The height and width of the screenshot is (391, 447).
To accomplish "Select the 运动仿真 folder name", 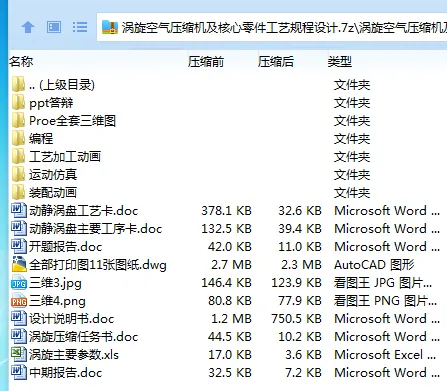I will click(53, 175).
